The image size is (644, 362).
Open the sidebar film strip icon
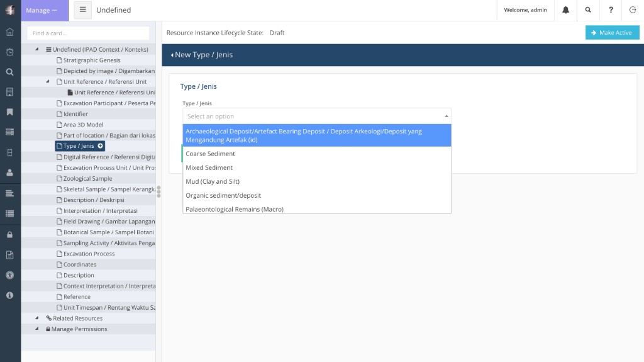[x=10, y=152]
